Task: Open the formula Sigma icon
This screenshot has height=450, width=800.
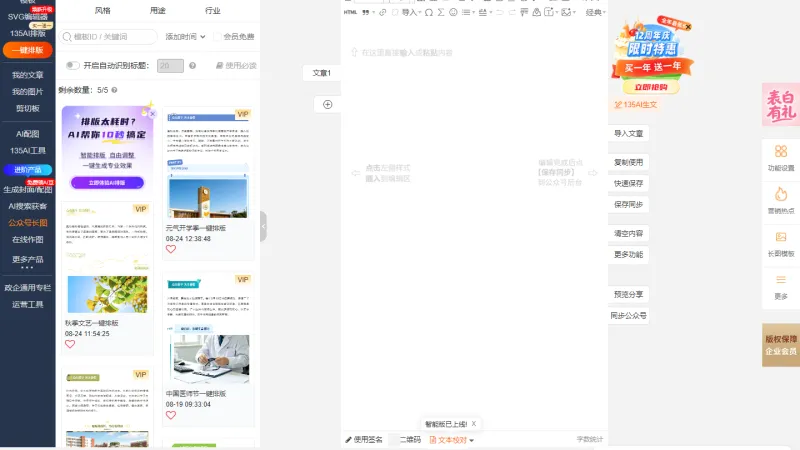Action: (x=441, y=12)
